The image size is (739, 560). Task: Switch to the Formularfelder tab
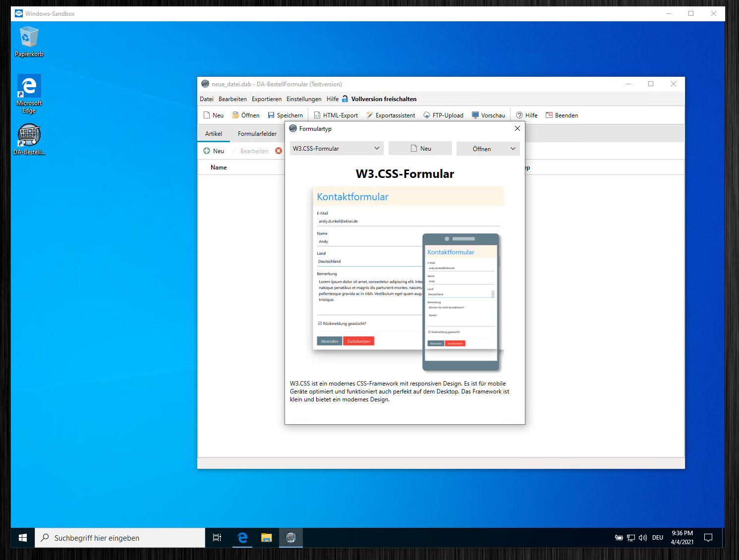[257, 134]
